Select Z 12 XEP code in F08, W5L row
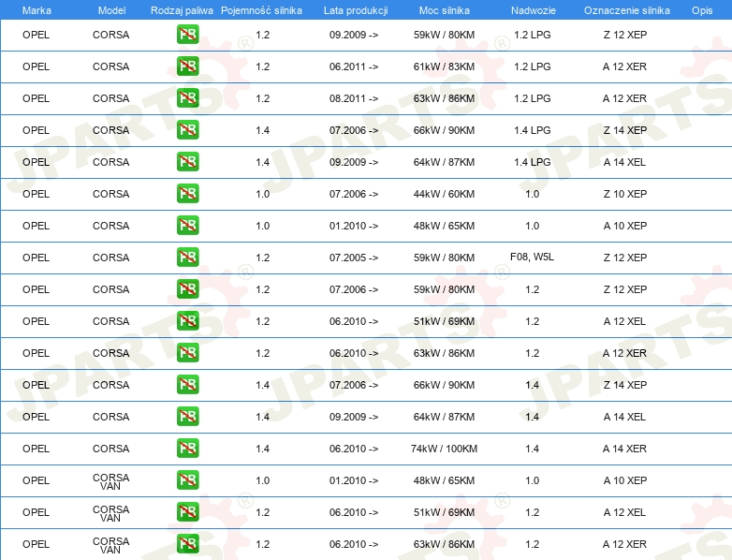732x560 pixels. (625, 258)
